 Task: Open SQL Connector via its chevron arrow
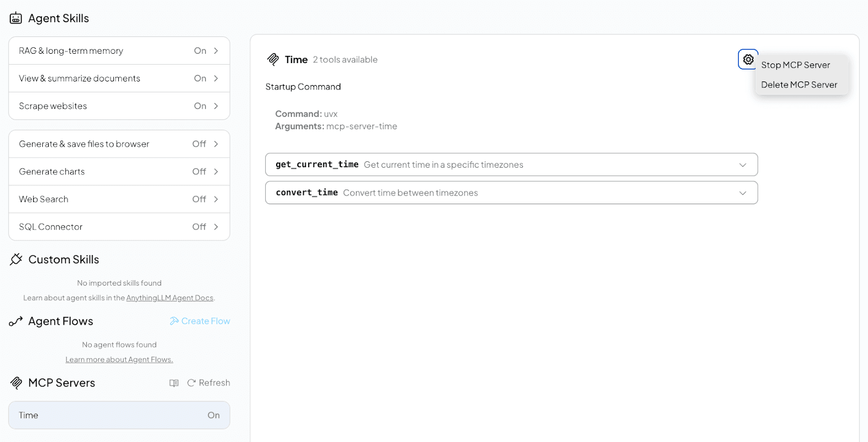(216, 227)
